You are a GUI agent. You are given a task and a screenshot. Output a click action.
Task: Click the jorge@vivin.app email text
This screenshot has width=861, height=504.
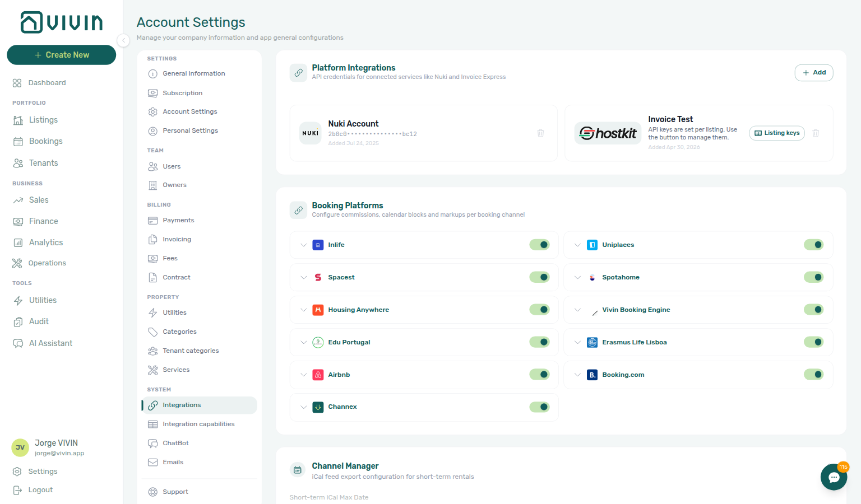[59, 454]
